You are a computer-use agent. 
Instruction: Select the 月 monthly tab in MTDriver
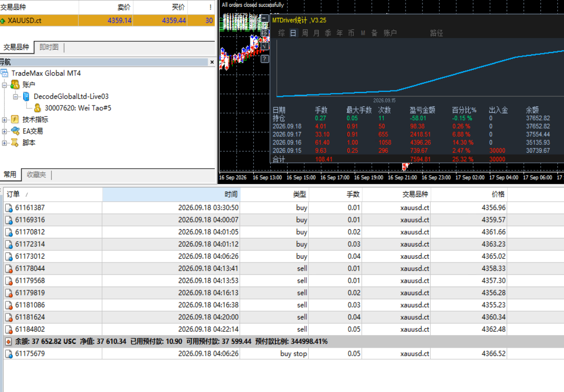316,33
